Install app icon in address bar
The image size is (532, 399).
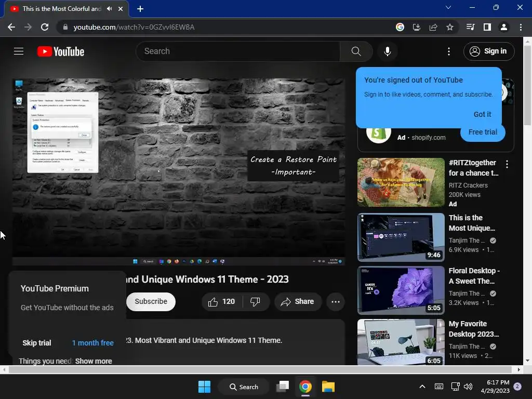click(x=416, y=27)
